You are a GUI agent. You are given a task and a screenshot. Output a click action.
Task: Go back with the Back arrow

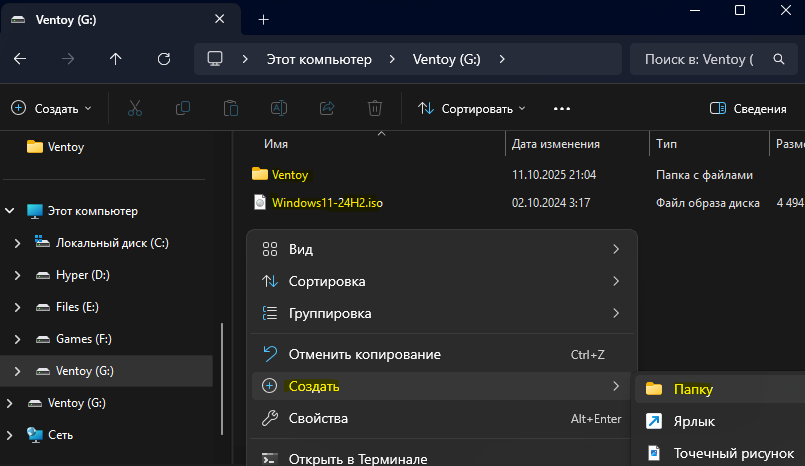20,59
